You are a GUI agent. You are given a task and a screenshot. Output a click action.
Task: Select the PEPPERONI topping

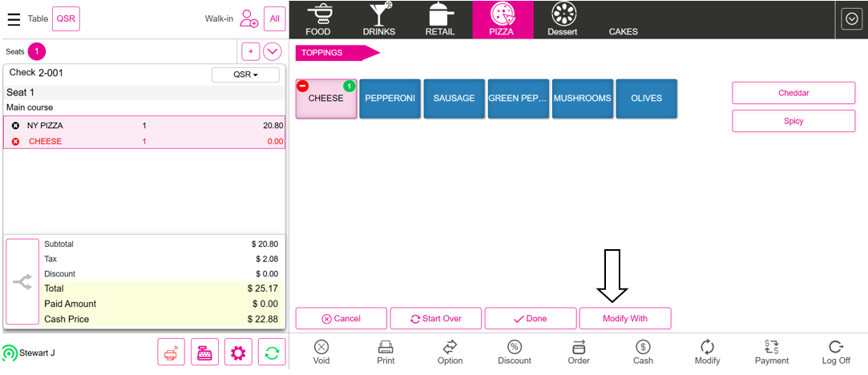pyautogui.click(x=390, y=99)
